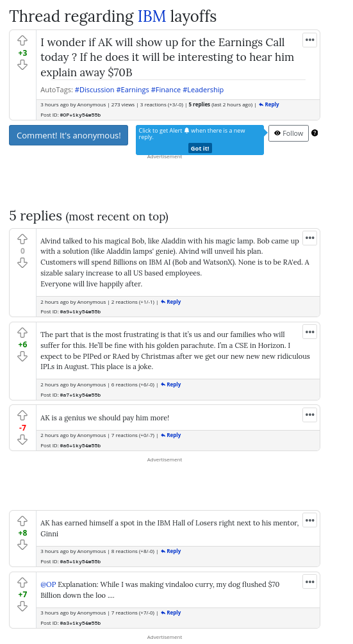Open the IBM link in the thread title
The height and width of the screenshot is (644, 353).
(x=152, y=17)
